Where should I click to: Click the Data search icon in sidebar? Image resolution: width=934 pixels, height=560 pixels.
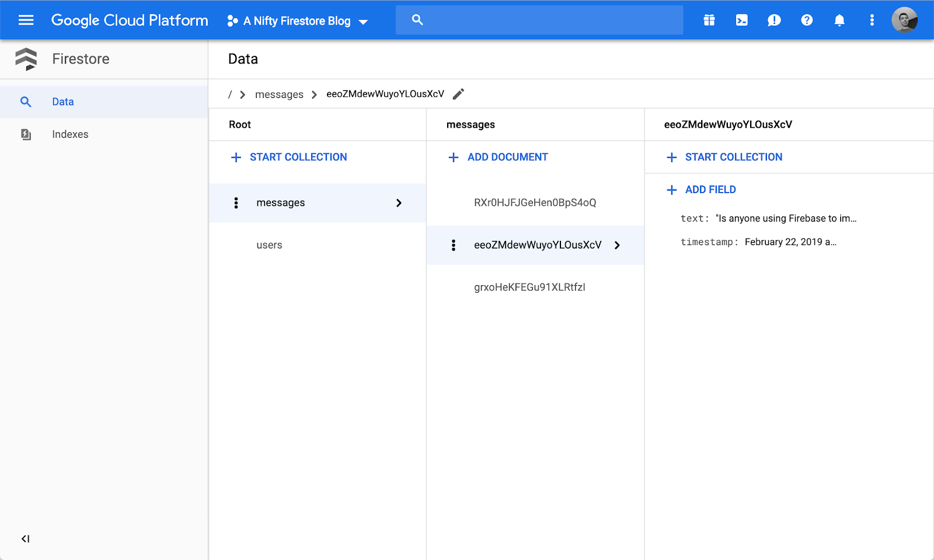(26, 102)
